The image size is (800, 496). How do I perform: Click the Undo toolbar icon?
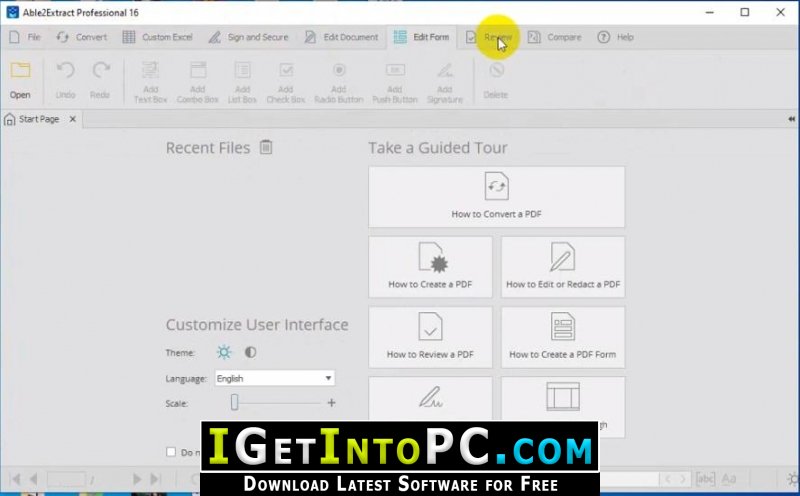tap(65, 80)
